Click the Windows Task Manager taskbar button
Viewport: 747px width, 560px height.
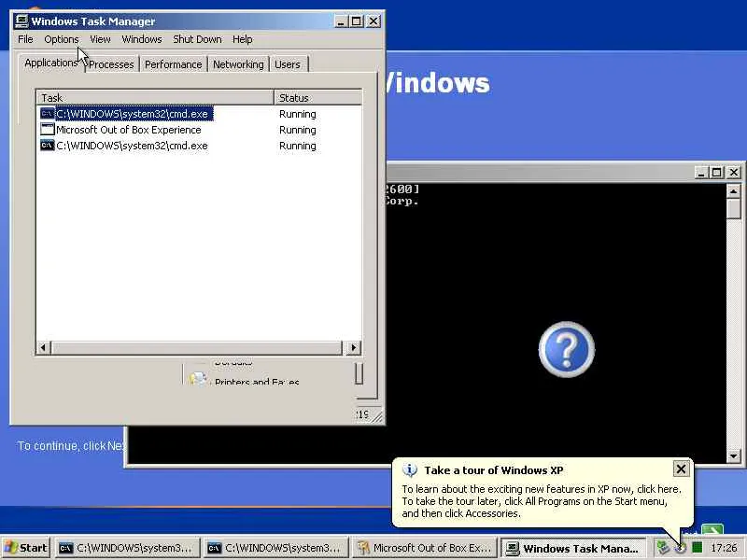coord(573,549)
